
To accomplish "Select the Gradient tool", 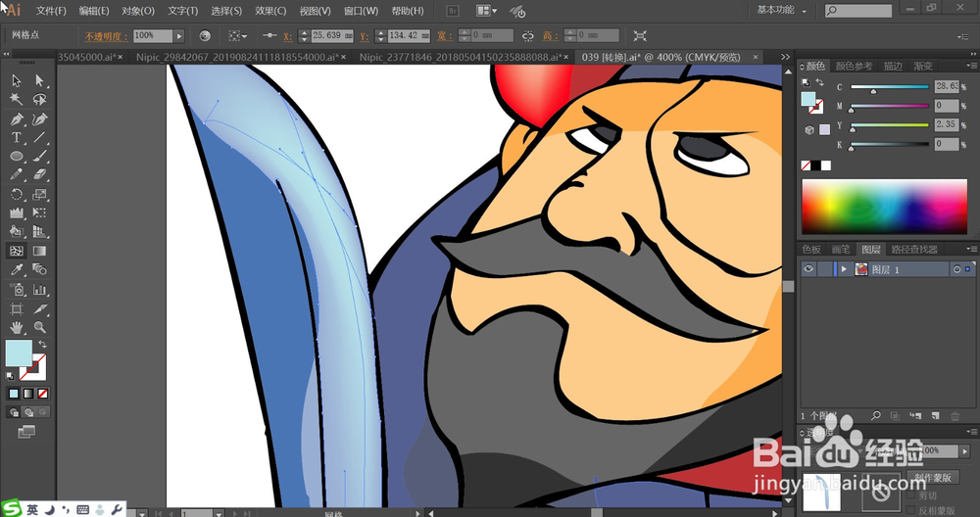I will 39,251.
